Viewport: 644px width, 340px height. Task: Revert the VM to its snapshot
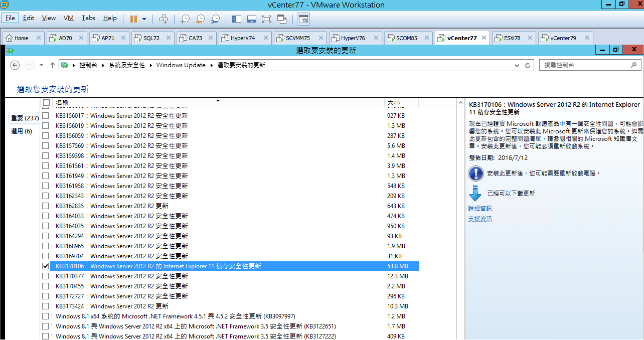click(200, 19)
